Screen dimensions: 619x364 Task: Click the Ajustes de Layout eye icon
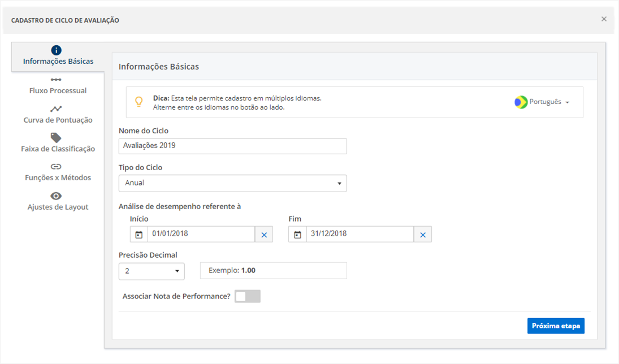coord(56,196)
